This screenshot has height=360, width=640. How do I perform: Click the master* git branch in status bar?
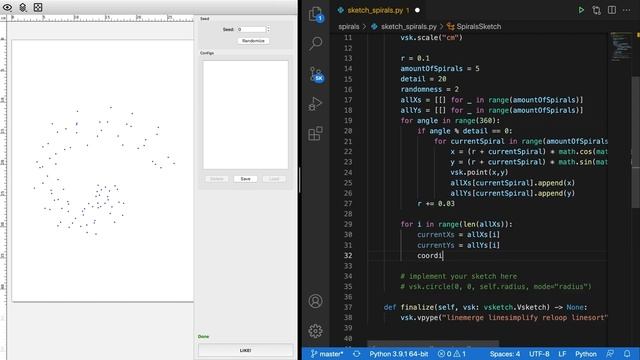tap(327, 354)
